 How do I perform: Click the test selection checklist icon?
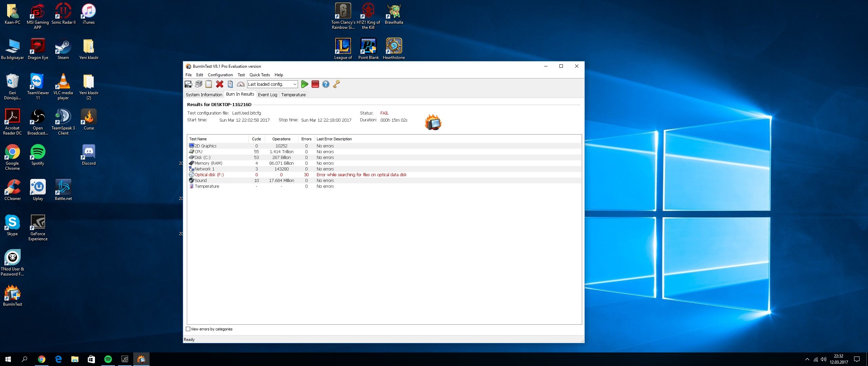coord(230,84)
